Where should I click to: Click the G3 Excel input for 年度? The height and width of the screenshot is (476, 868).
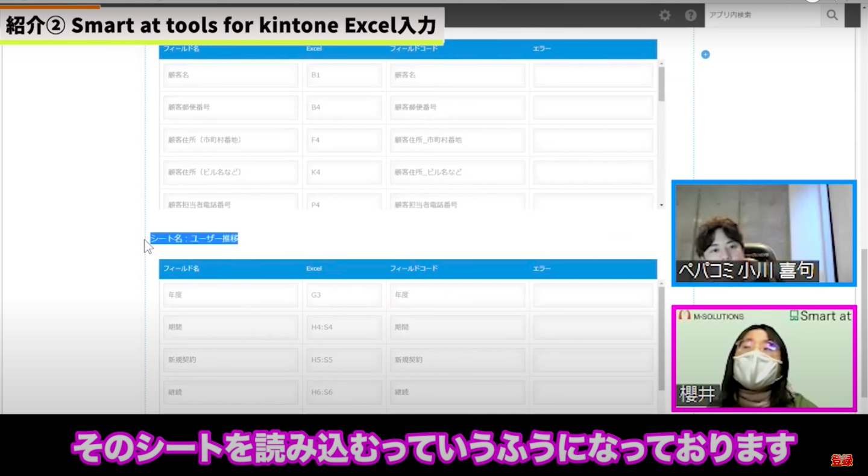point(344,294)
